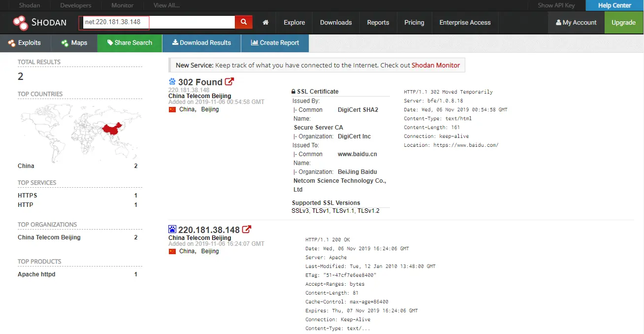The height and width of the screenshot is (334, 644).
Task: Open the 302 Found result title
Action: click(200, 82)
